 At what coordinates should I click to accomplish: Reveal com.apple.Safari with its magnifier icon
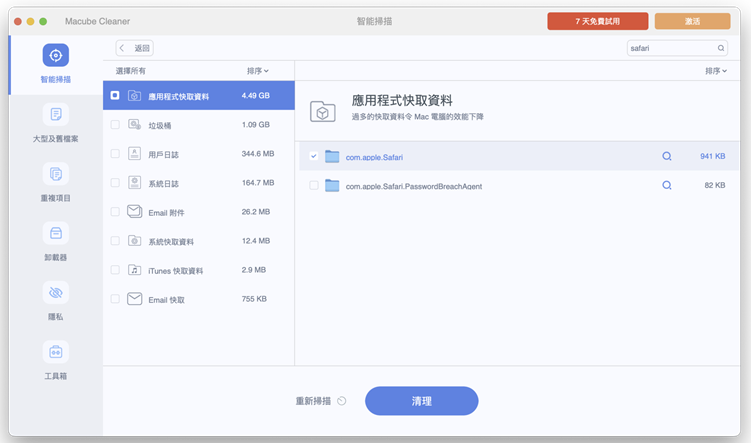666,156
